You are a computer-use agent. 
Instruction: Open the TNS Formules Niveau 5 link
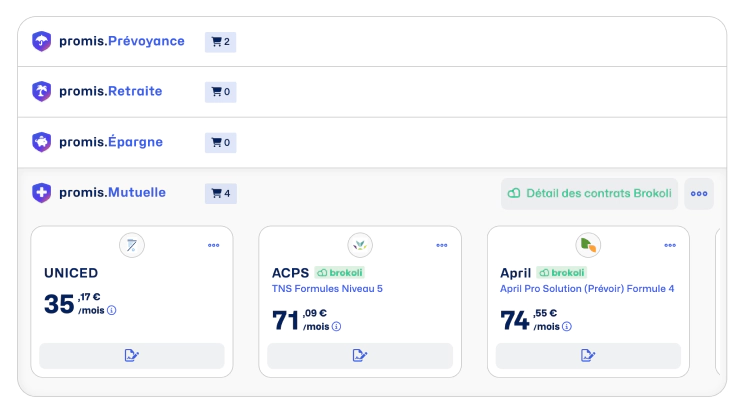click(x=327, y=289)
